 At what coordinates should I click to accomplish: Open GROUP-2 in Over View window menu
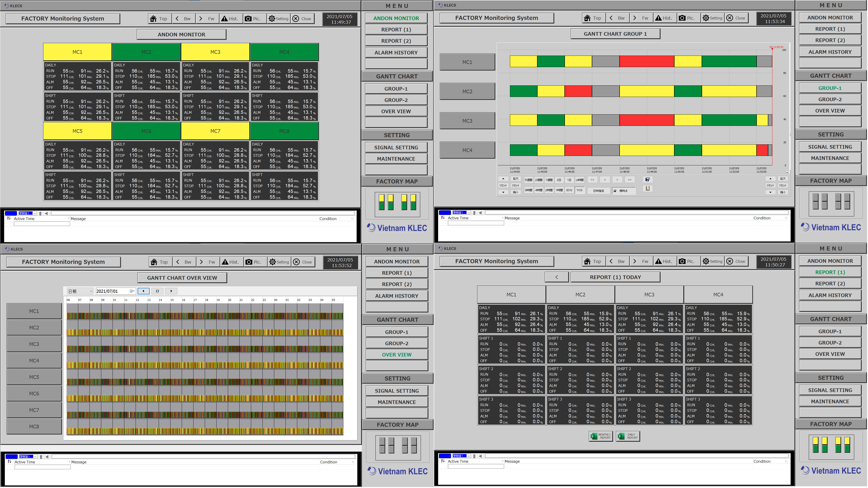397,343
